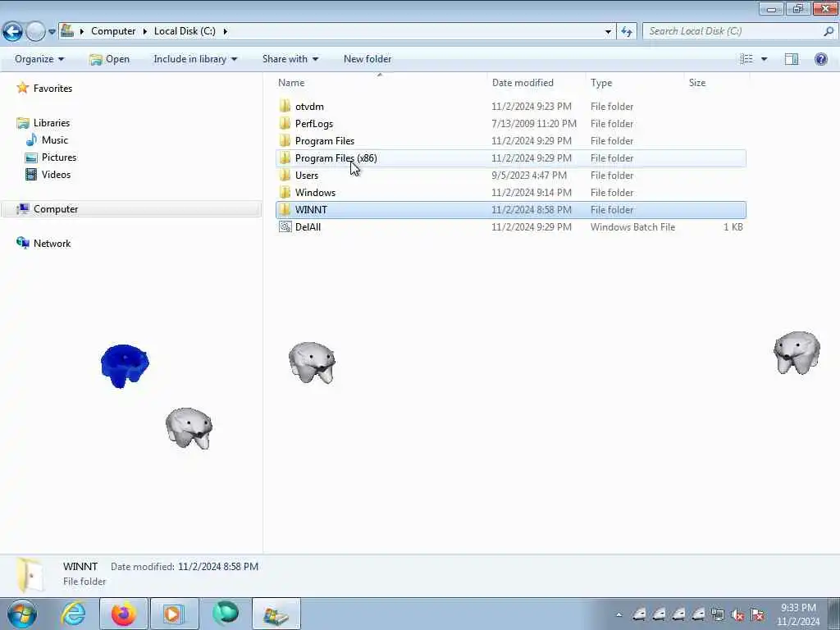Open the Organize menu
This screenshot has width=840, height=630.
point(39,59)
